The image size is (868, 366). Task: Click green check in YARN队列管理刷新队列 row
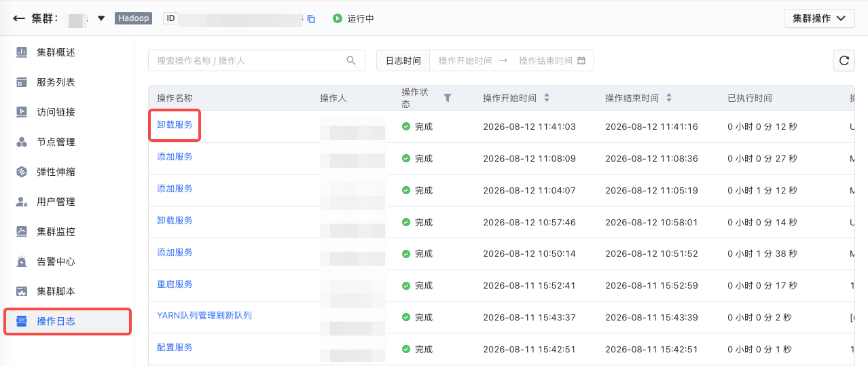point(406,317)
